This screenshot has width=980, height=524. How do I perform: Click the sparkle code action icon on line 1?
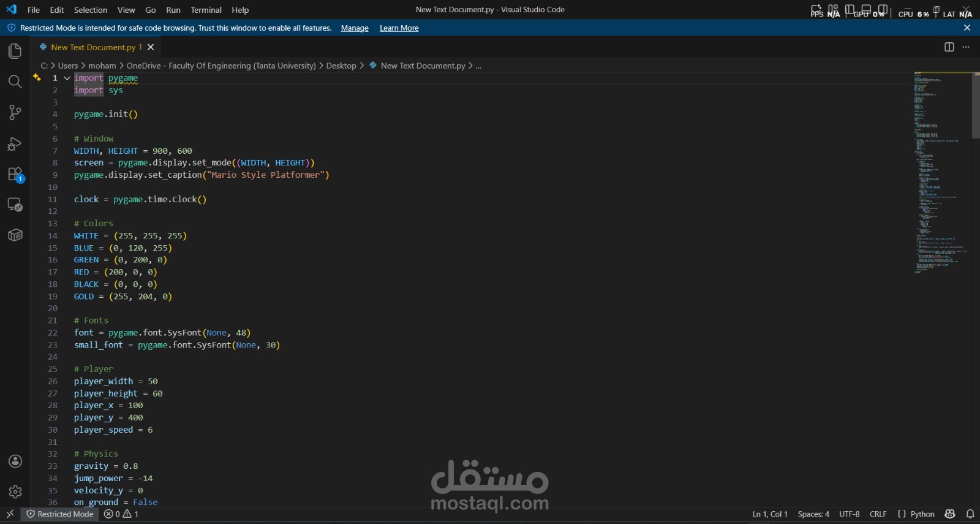(37, 78)
